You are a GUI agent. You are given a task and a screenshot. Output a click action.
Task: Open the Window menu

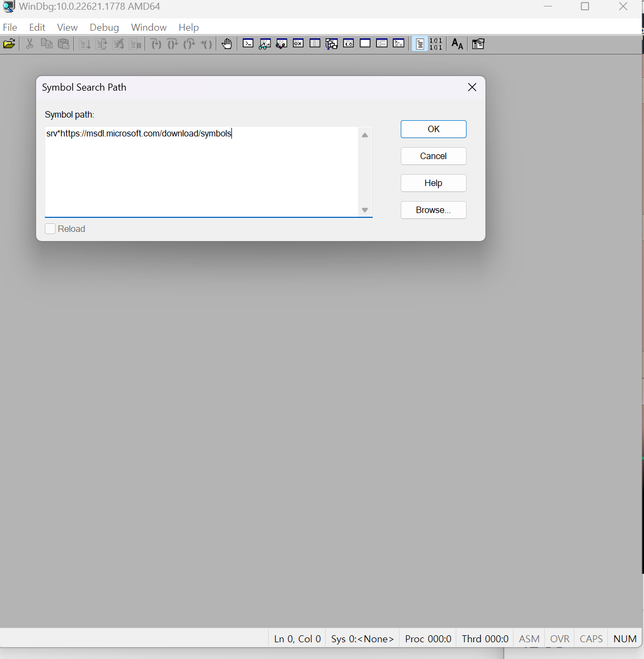pyautogui.click(x=149, y=27)
